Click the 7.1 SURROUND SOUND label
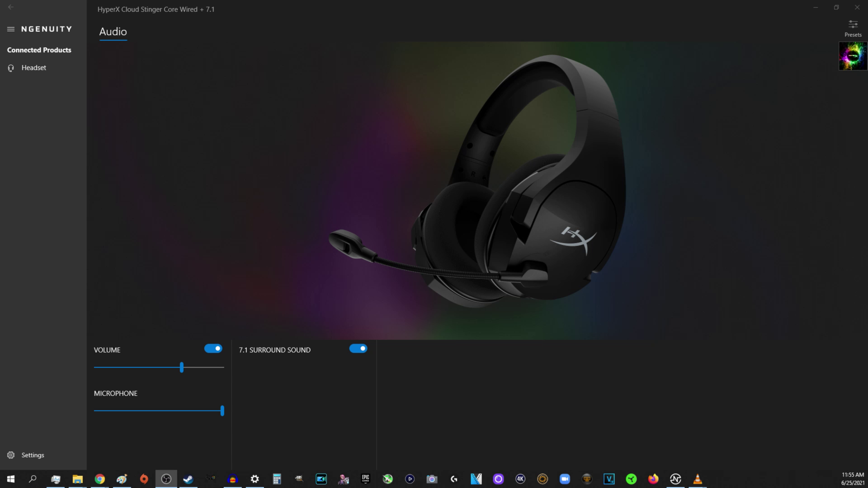 275,350
